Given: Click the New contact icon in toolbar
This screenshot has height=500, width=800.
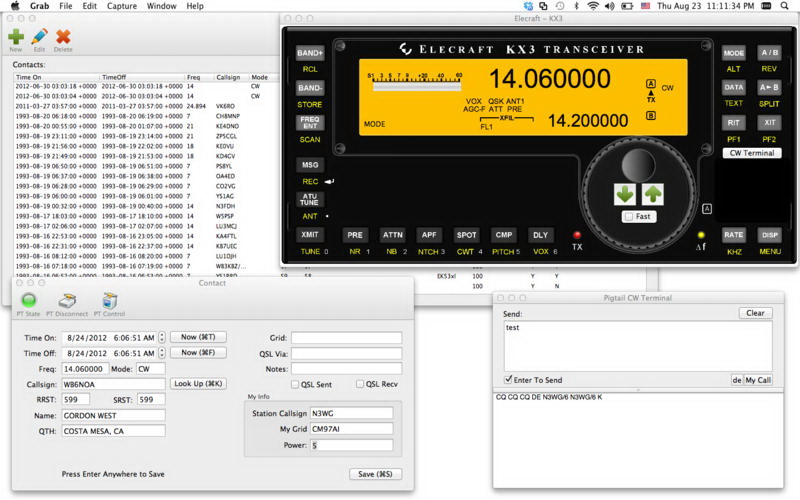Looking at the screenshot, I should [16, 36].
